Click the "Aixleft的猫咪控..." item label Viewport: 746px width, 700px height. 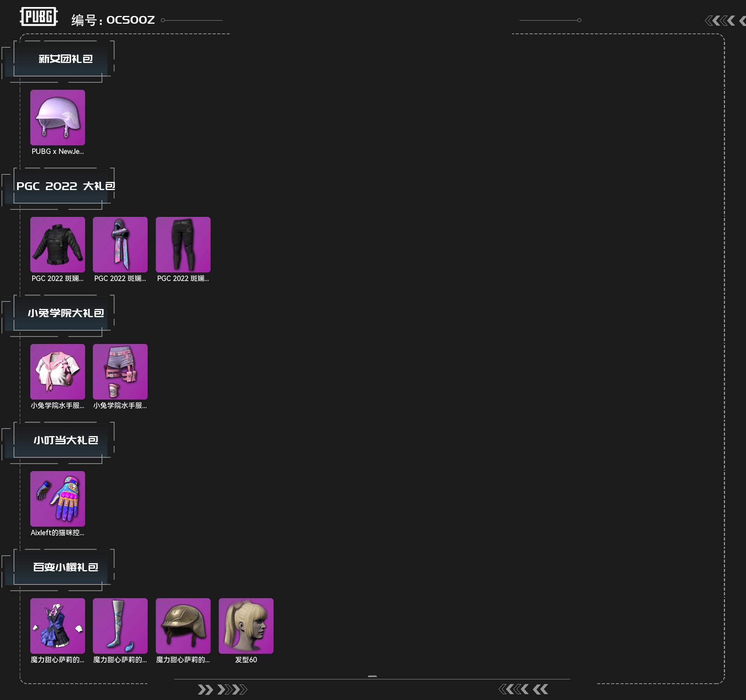point(58,533)
